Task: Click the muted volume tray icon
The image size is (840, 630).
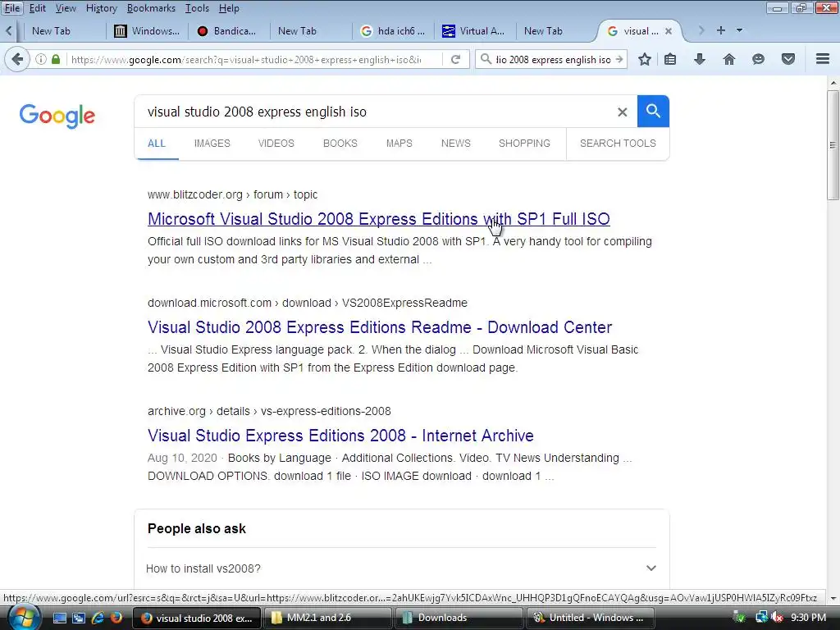Action: tap(778, 618)
